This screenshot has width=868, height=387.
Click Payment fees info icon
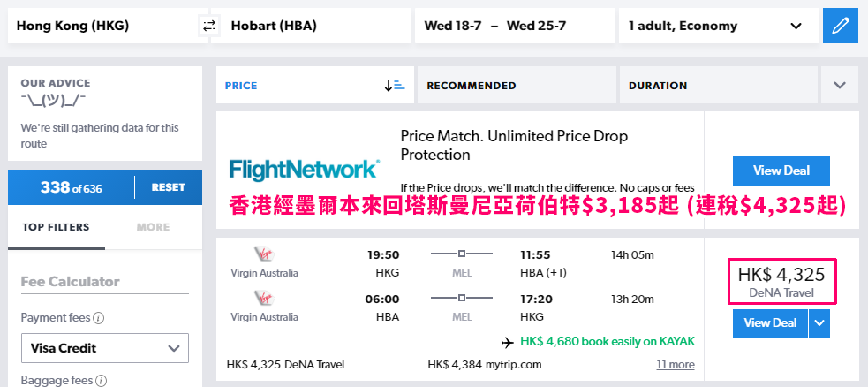(x=99, y=318)
